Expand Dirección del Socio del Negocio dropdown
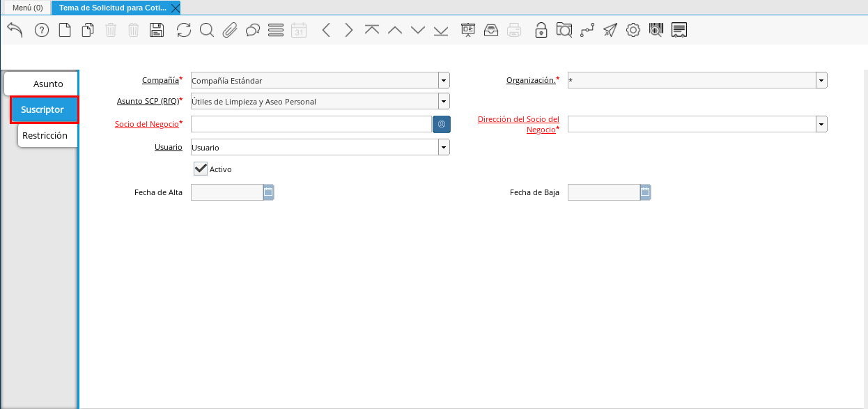 pyautogui.click(x=822, y=124)
